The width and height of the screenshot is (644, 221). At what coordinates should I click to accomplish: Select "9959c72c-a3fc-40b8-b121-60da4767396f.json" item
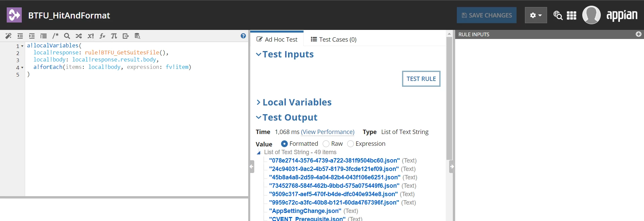coord(334,203)
